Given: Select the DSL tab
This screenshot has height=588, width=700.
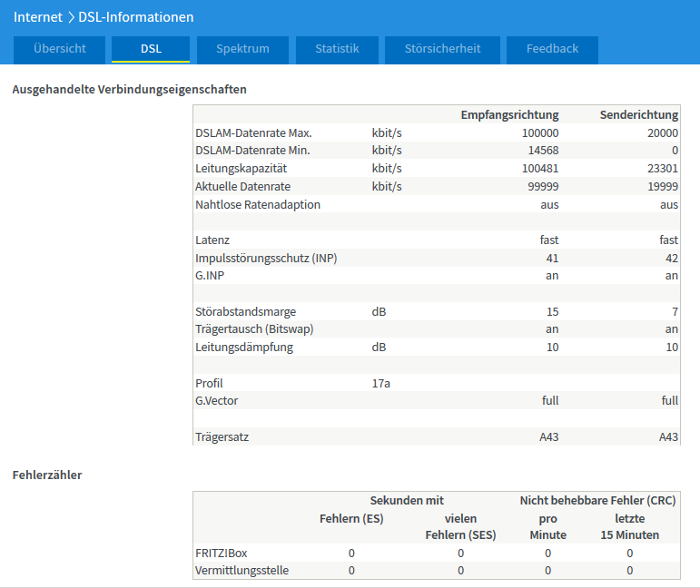Looking at the screenshot, I should coord(151,49).
